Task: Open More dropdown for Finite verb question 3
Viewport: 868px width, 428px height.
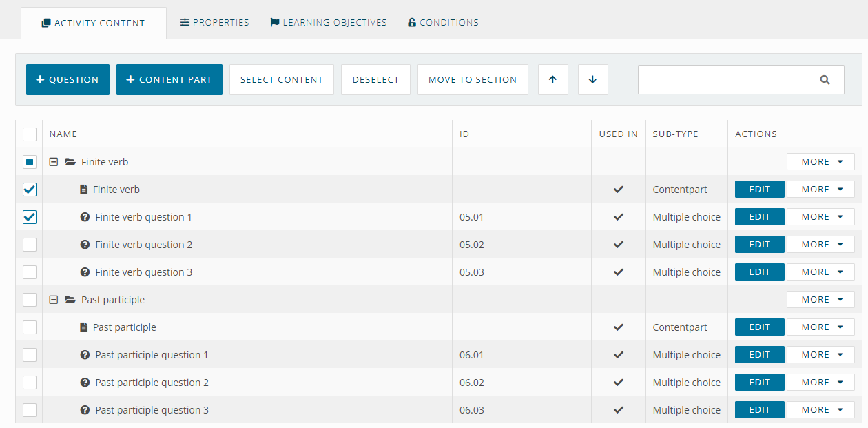Action: pos(820,272)
